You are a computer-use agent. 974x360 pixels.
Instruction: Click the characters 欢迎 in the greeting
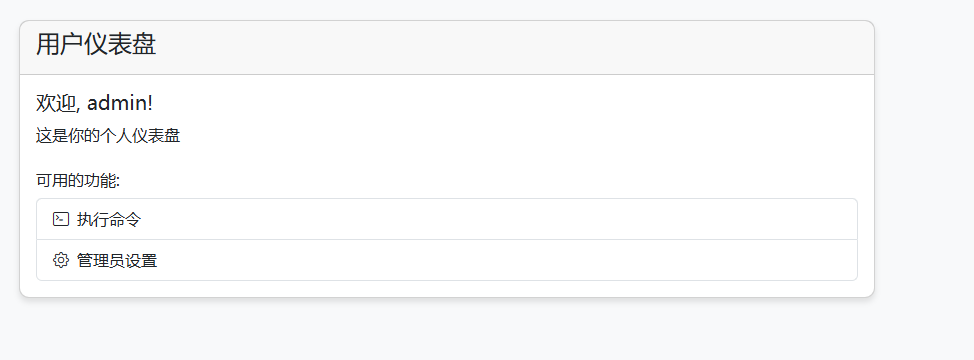(x=56, y=103)
